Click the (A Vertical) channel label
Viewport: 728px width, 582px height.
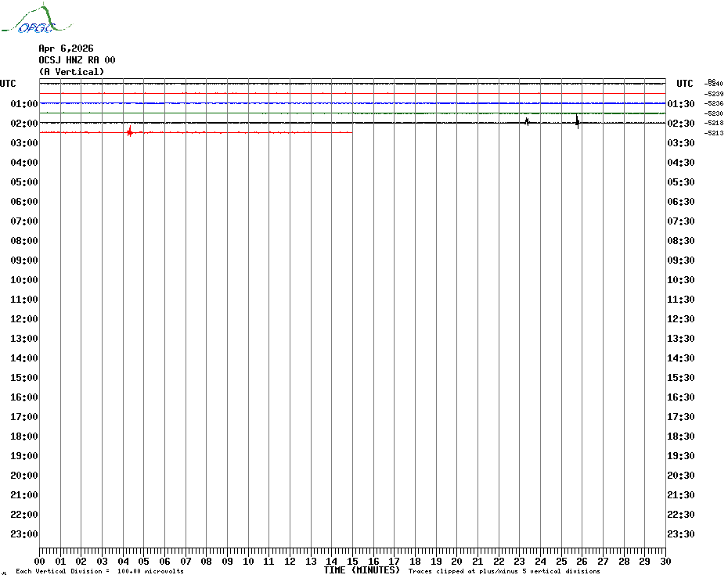coord(71,72)
